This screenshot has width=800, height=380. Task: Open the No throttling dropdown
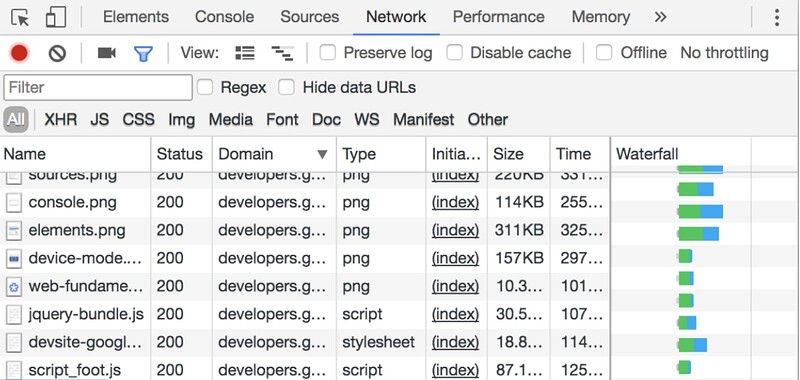tap(724, 53)
